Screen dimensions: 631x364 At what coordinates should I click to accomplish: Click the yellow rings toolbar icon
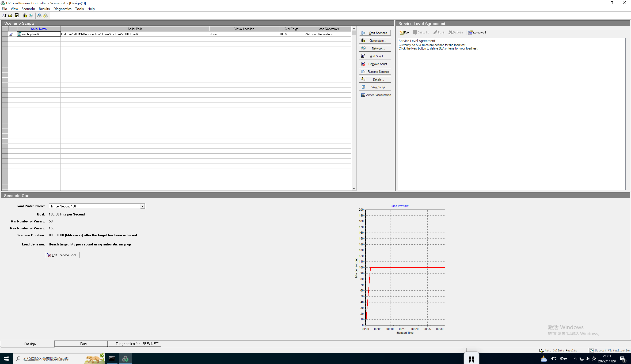[45, 16]
